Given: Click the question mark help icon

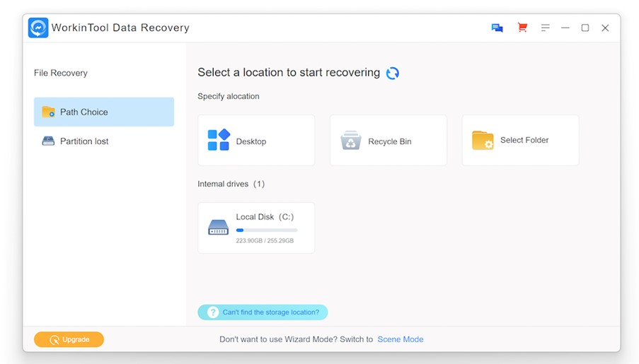Looking at the screenshot, I should 213,312.
